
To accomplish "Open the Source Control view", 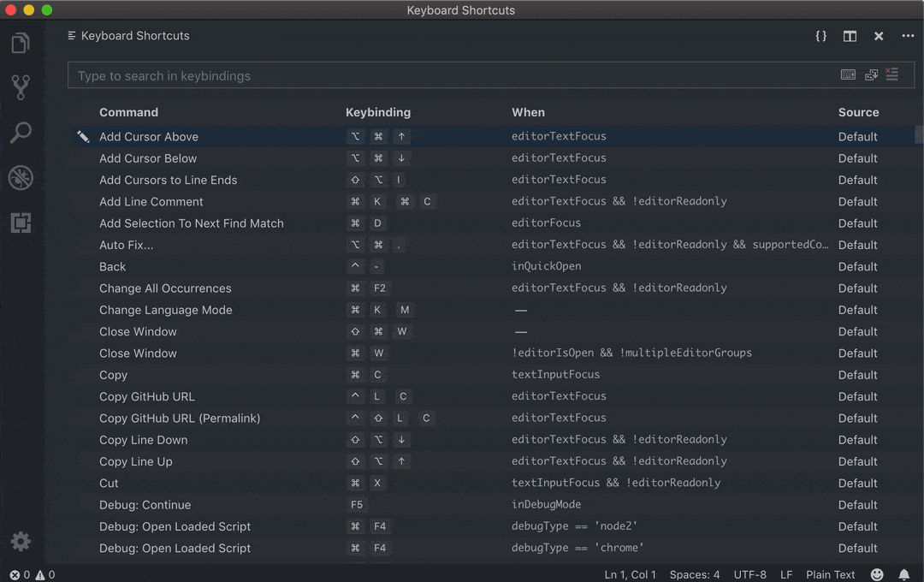I will [21, 86].
